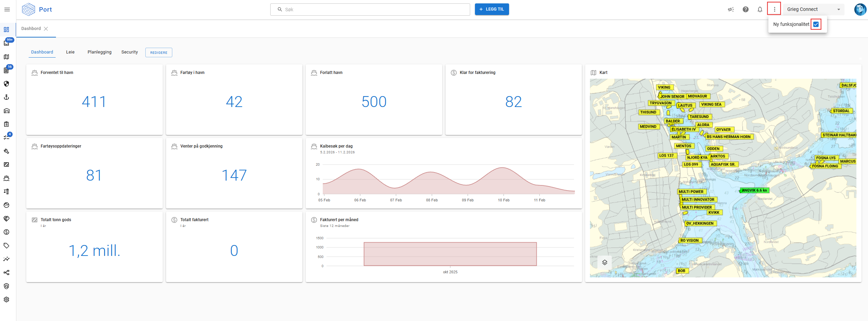The width and height of the screenshot is (868, 321).
Task: Open the settings gear sidebar icon
Action: pos(6,300)
